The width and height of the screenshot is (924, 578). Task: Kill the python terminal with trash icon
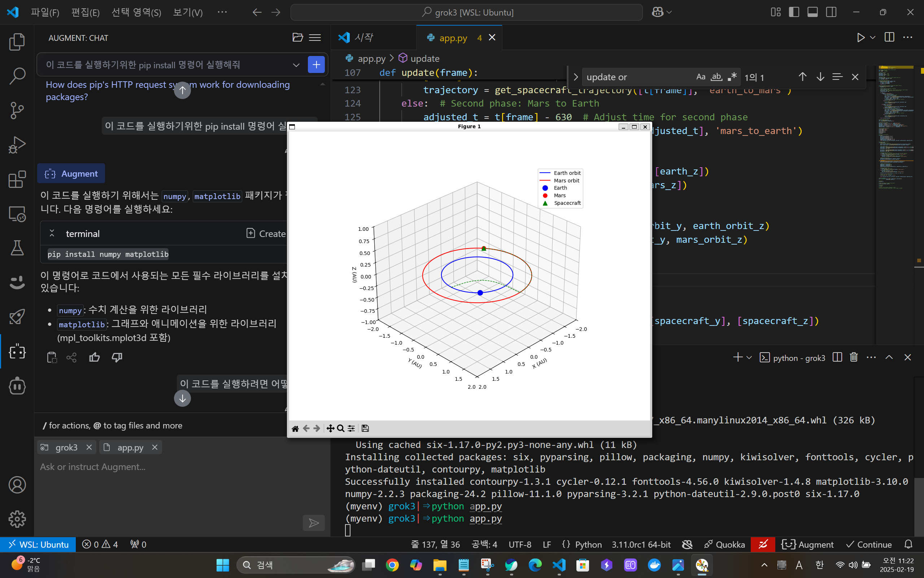point(854,357)
